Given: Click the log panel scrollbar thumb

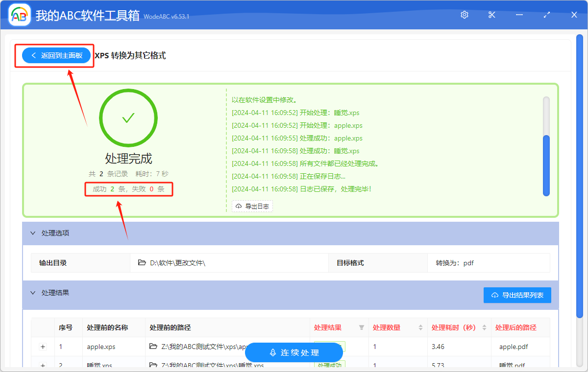Looking at the screenshot, I should click(x=546, y=165).
